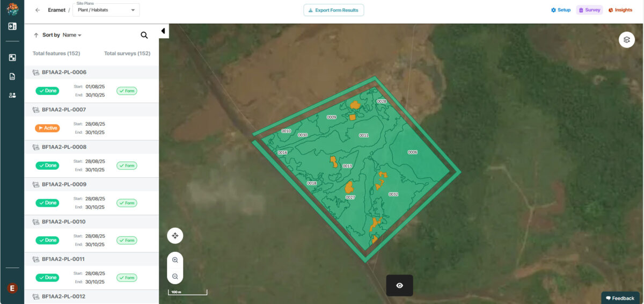This screenshot has height=304, width=644.
Task: Switch to the Insights tab
Action: pos(620,10)
